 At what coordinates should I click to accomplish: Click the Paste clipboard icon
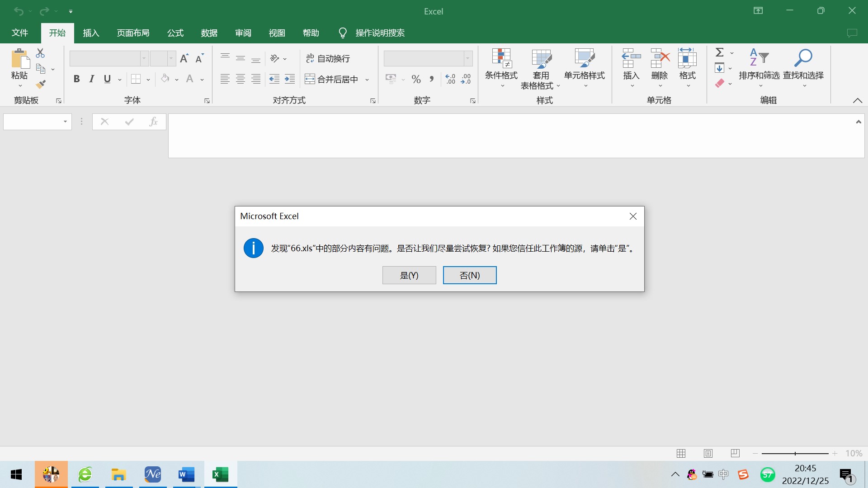(20, 58)
